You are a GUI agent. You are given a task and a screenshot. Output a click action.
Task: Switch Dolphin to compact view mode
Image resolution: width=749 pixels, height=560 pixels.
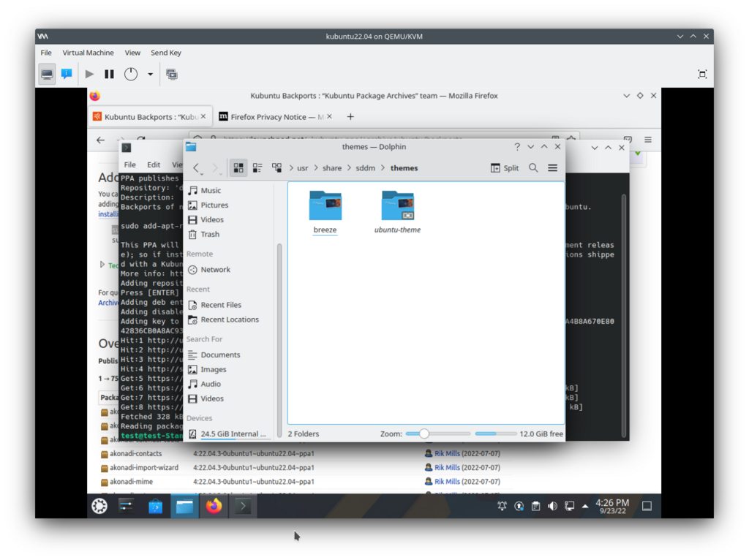tap(257, 168)
